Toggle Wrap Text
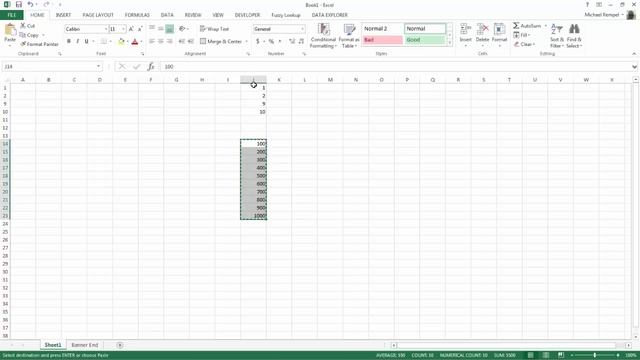Viewport: 640px width, 360px height. click(x=215, y=29)
